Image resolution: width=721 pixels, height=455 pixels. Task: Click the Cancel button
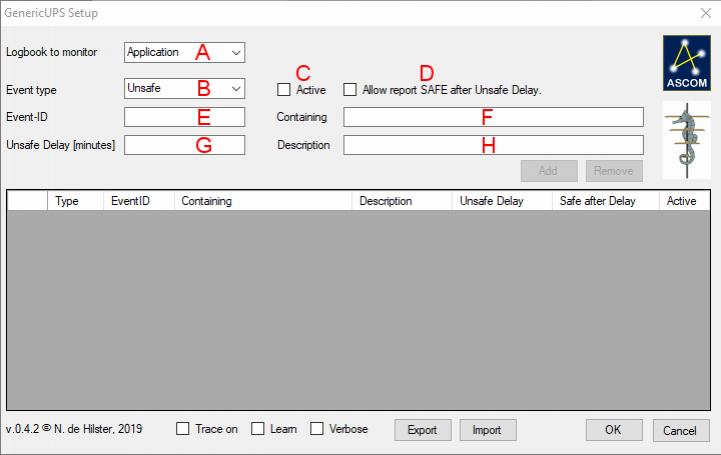point(679,430)
